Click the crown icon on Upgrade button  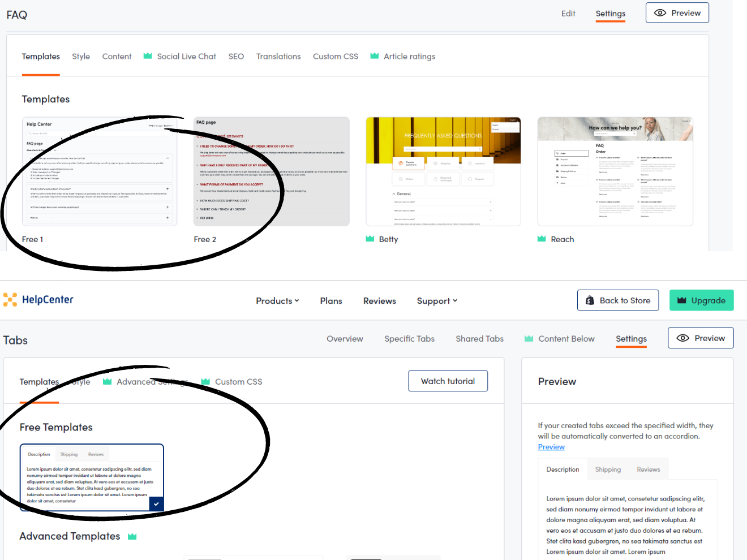pyautogui.click(x=682, y=300)
